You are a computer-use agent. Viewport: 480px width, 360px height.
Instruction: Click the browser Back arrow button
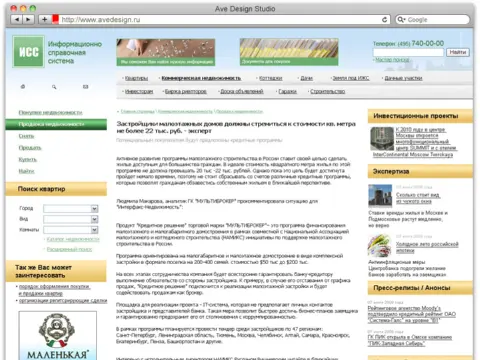[x=17, y=20]
